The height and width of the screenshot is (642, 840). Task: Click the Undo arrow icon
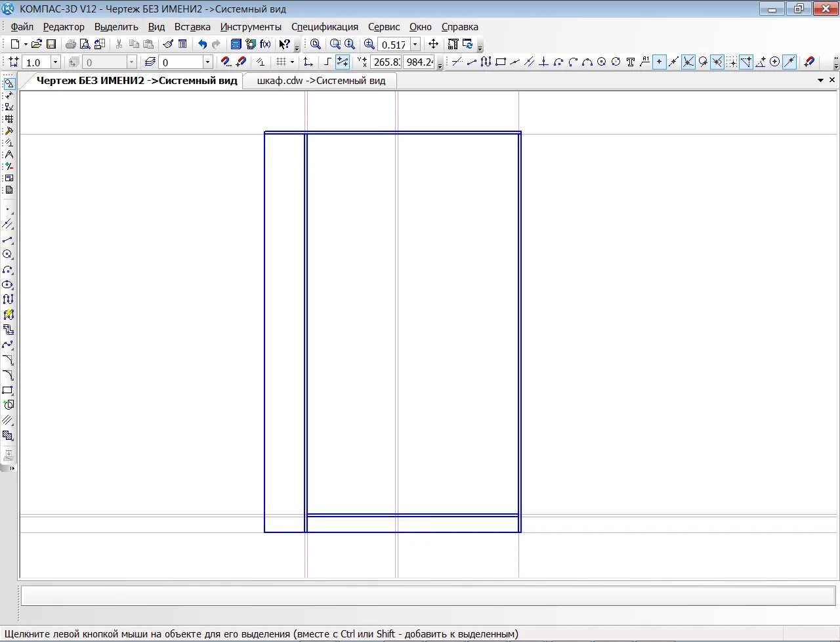tap(202, 44)
